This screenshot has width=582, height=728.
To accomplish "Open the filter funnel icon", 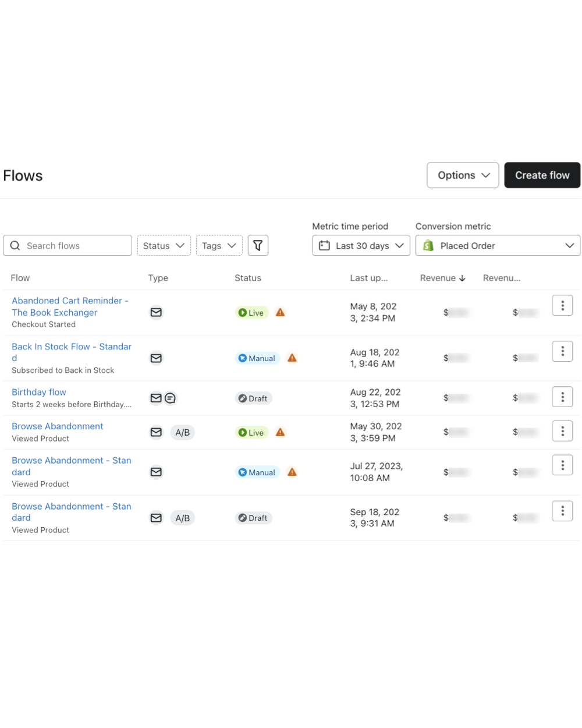I will 258,245.
